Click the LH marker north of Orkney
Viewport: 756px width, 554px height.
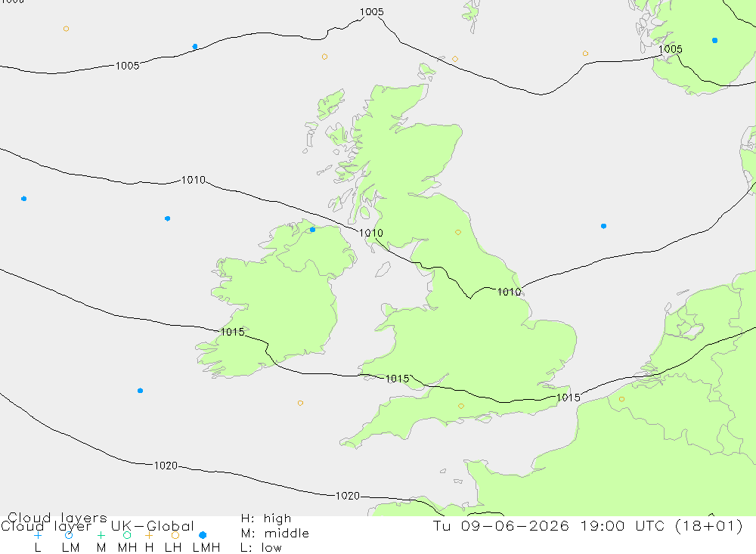455,59
